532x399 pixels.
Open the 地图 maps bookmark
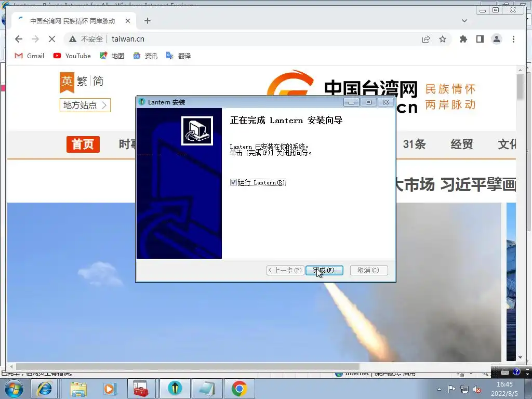tap(112, 56)
